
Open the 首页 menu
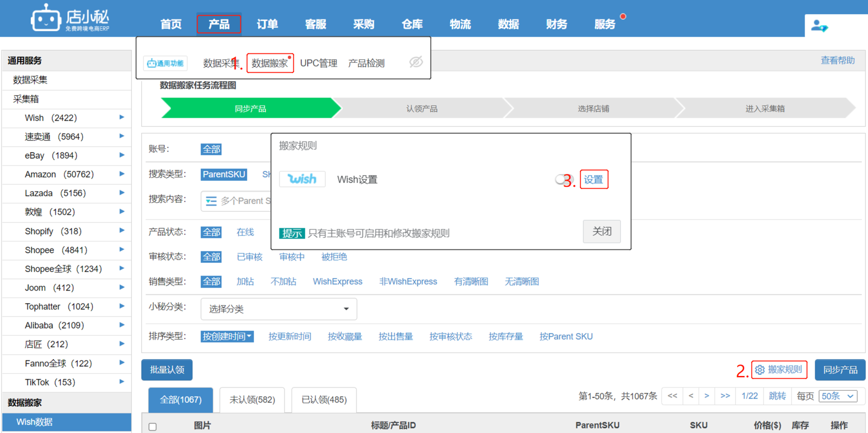tap(171, 24)
